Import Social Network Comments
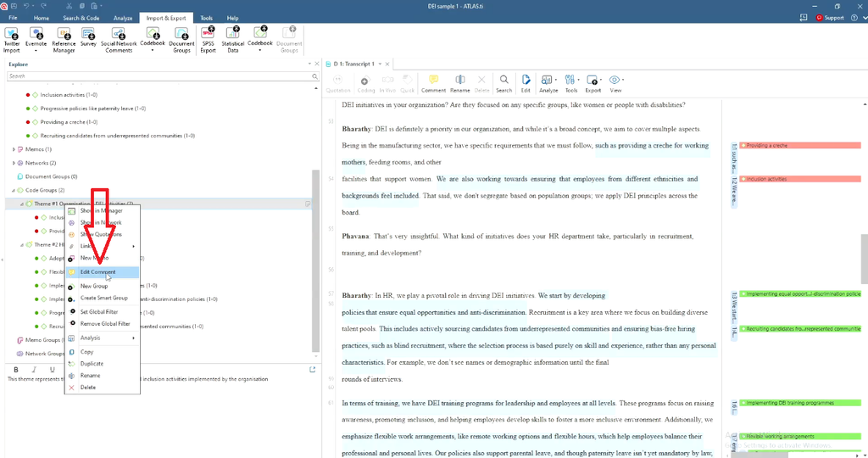This screenshot has width=868, height=458. pyautogui.click(x=119, y=39)
